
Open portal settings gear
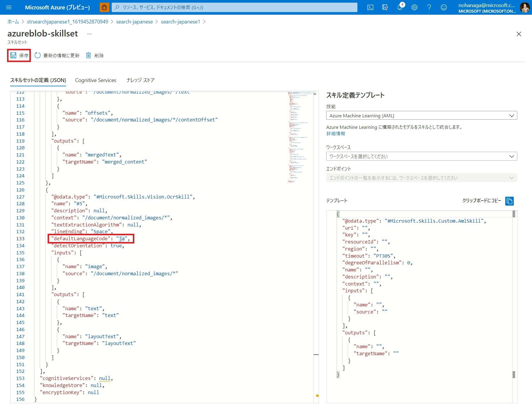pos(414,7)
